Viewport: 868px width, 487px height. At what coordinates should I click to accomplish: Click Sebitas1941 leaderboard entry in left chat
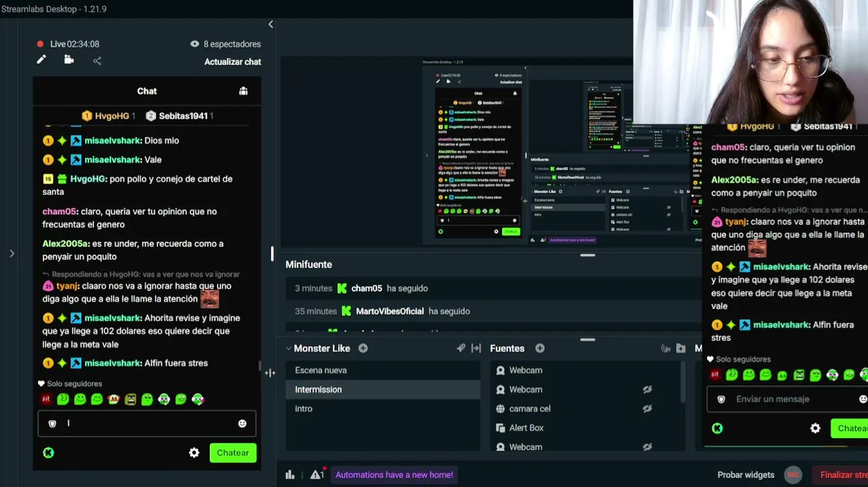coord(180,116)
